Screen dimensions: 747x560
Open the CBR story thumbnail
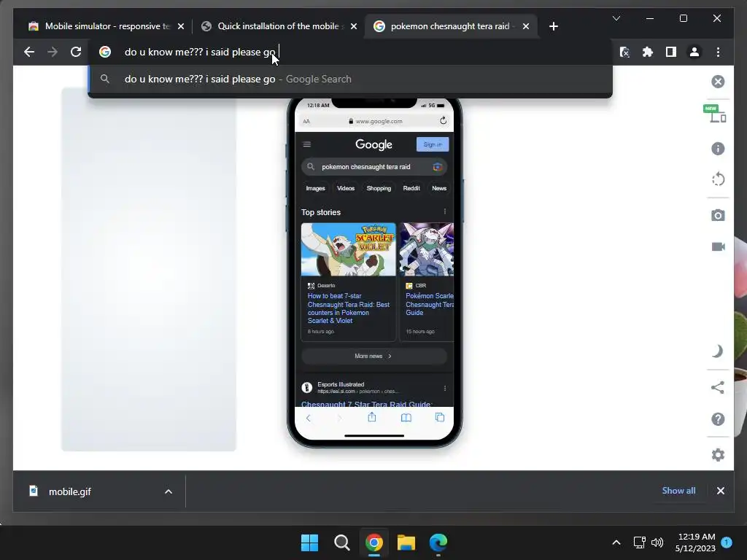point(426,249)
